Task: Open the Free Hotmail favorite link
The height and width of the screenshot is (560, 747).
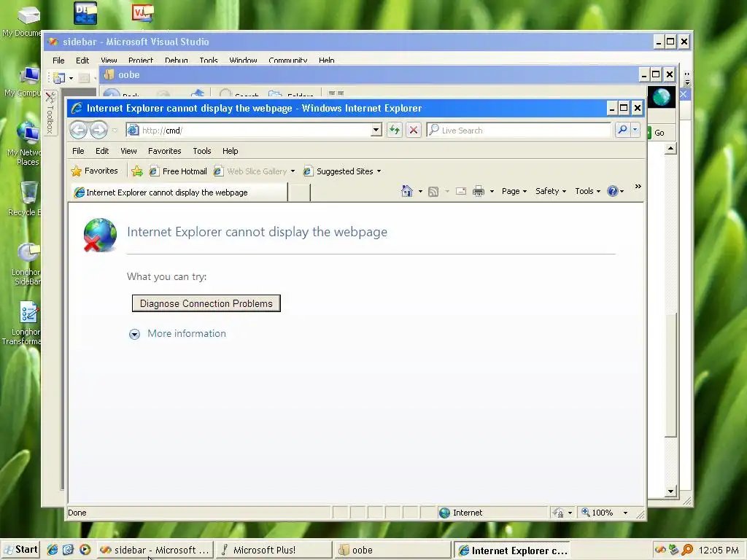Action: coord(178,171)
